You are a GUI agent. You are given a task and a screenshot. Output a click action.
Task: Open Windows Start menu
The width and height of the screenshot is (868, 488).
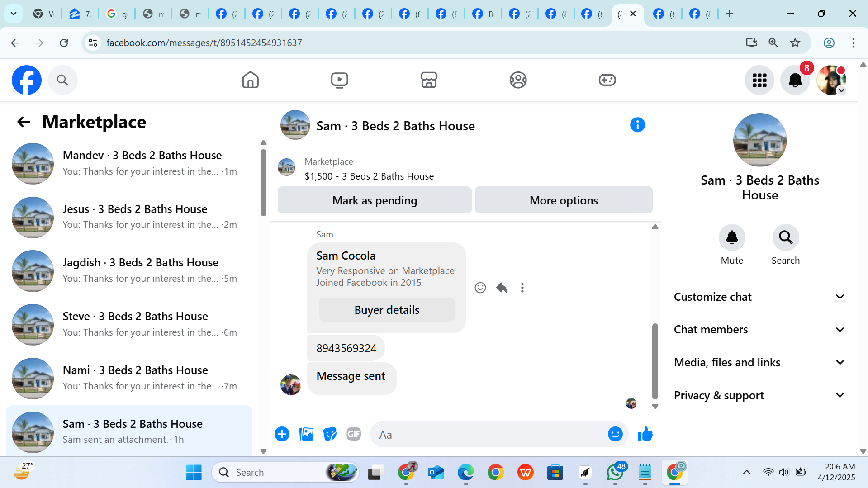click(x=194, y=472)
